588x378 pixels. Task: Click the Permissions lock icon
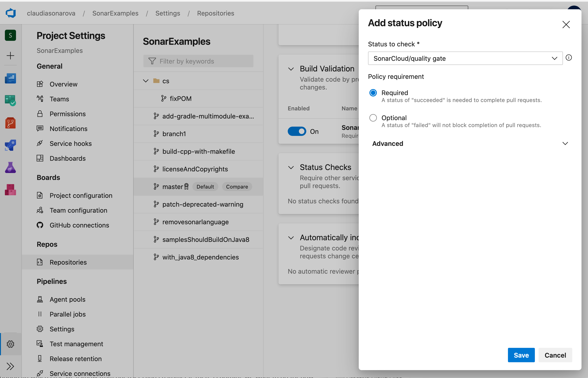click(40, 114)
